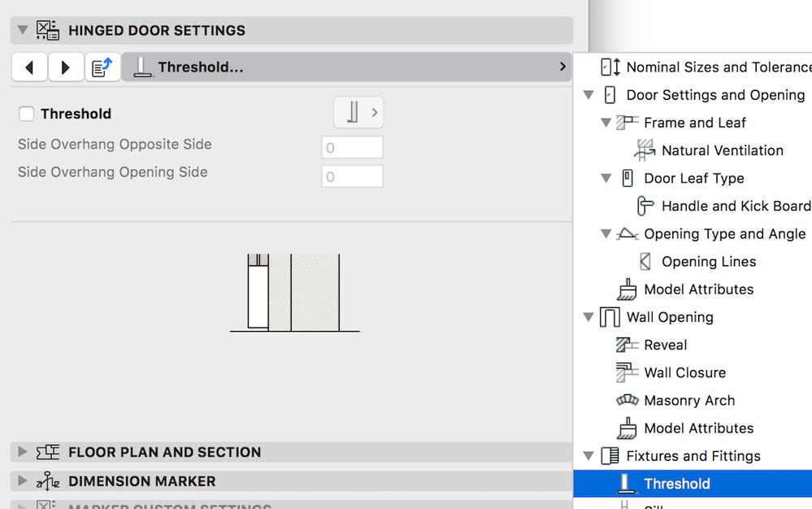Click the Side Overhang Opening Side field
Screen dimensions: 812x509
[x=352, y=176]
